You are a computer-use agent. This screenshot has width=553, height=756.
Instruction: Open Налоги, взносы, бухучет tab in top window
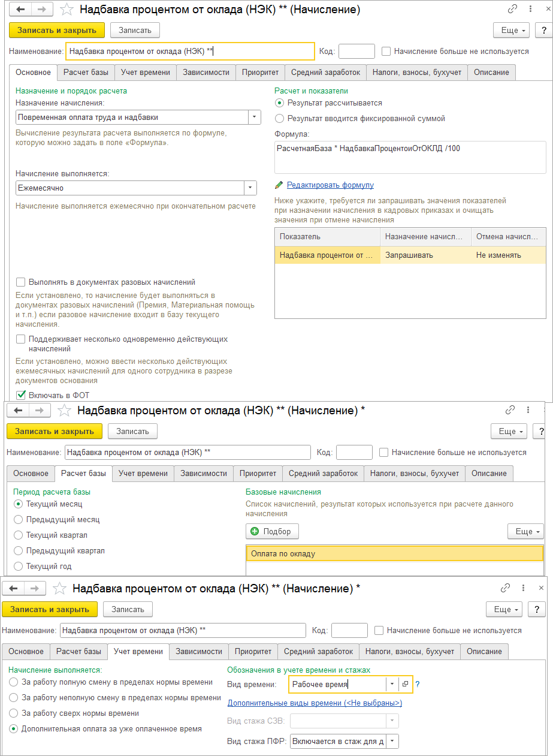417,73
